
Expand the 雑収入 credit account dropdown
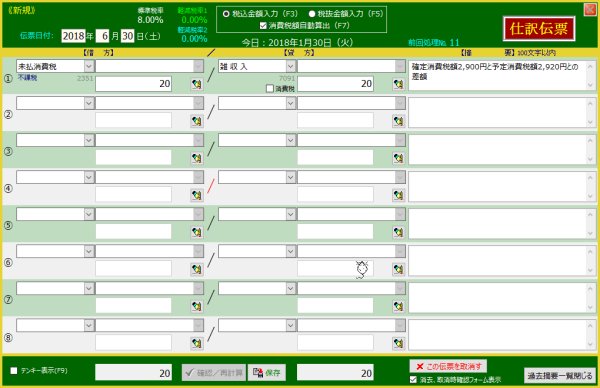291,66
